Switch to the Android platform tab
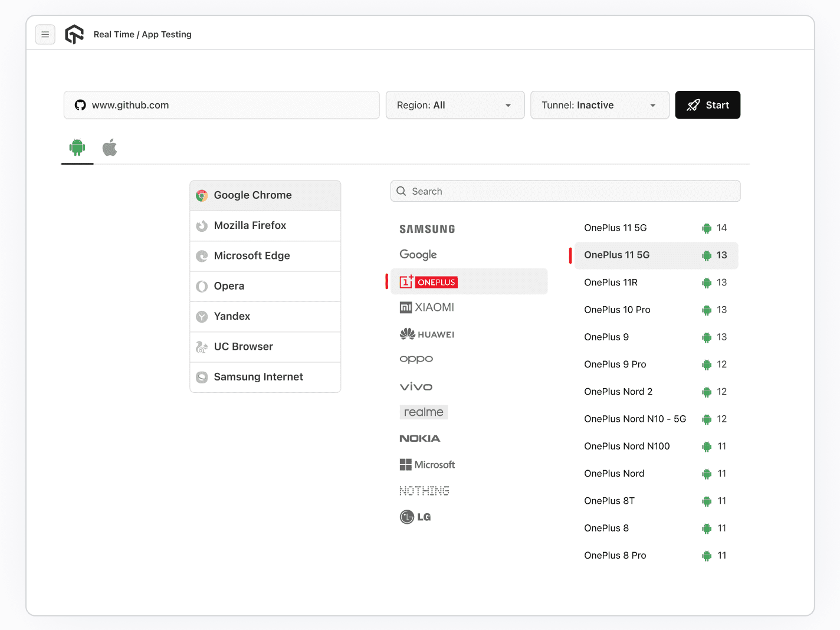The width and height of the screenshot is (840, 630). click(77, 147)
